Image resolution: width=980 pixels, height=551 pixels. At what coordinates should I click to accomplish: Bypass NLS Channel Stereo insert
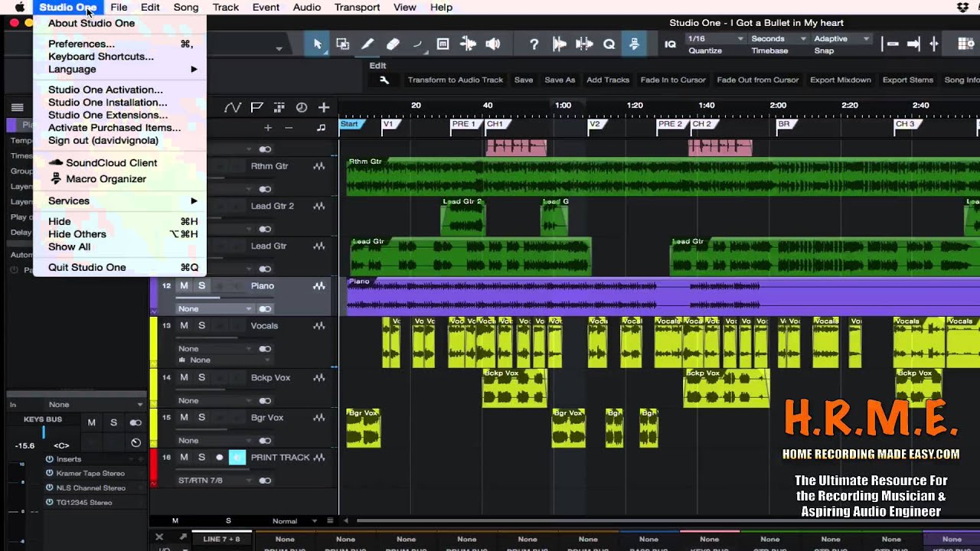coord(49,487)
